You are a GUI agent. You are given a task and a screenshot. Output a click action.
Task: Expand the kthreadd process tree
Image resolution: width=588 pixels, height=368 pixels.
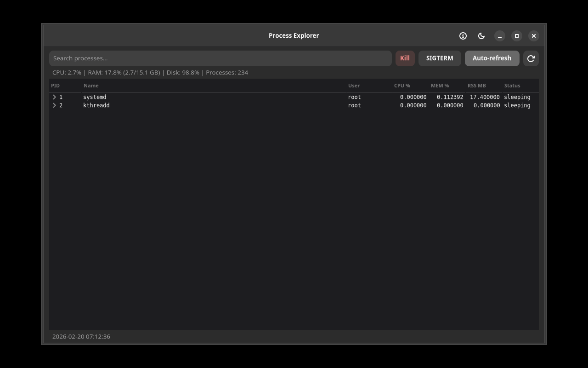point(54,105)
